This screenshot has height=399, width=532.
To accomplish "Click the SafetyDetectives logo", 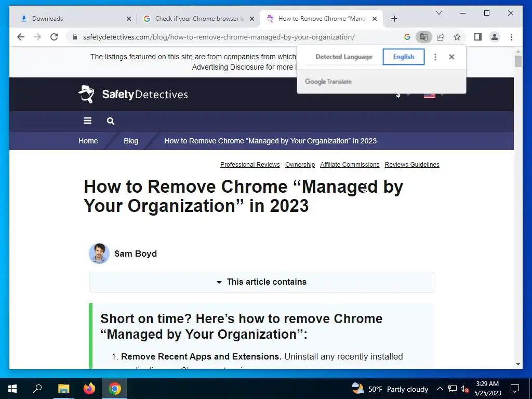I will pyautogui.click(x=133, y=94).
